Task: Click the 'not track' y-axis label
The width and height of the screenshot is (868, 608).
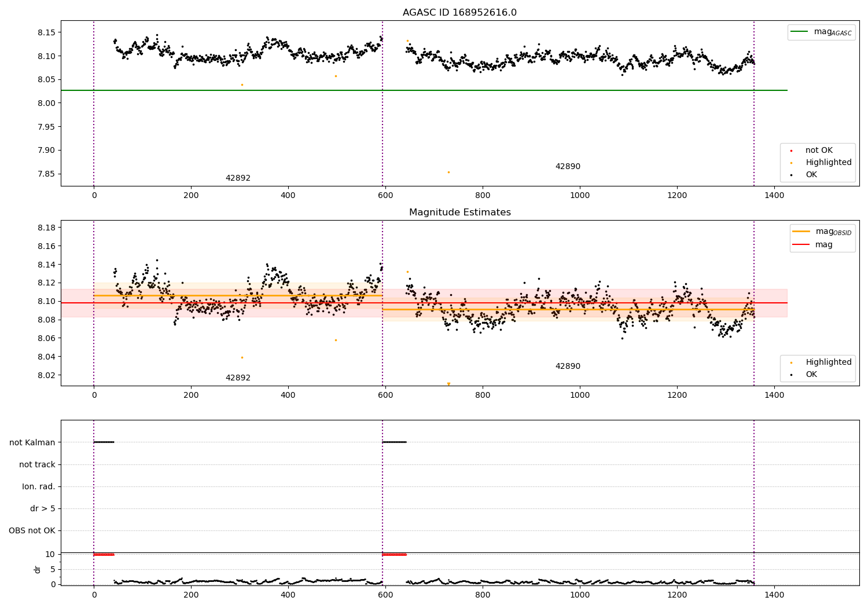Action: [x=37, y=464]
